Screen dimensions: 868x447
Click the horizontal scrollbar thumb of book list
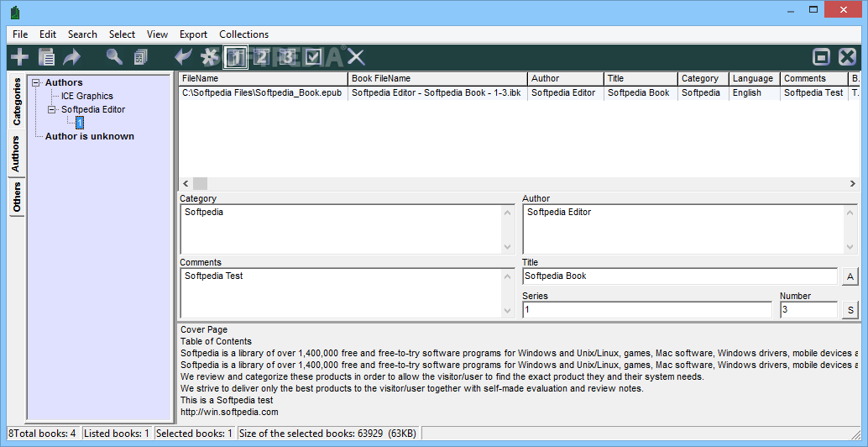pyautogui.click(x=200, y=183)
